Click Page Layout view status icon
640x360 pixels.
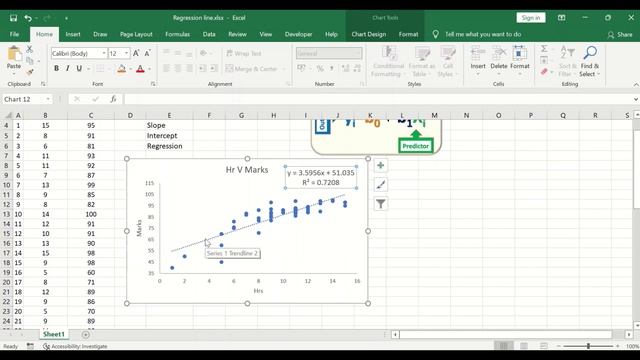524,346
